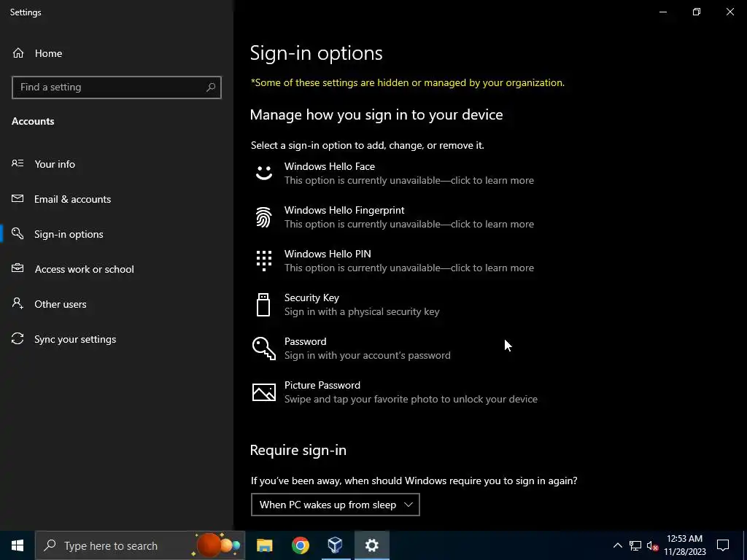Click the Your info person icon

(x=18, y=164)
